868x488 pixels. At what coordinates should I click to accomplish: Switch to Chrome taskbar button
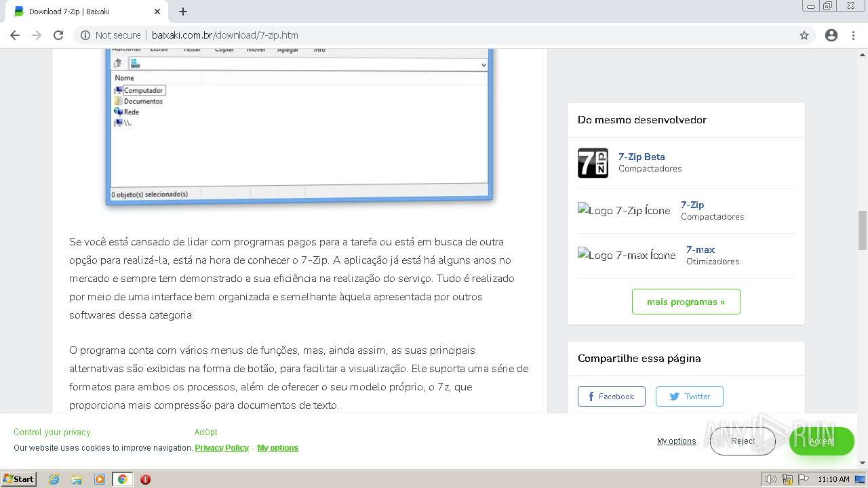click(x=123, y=479)
